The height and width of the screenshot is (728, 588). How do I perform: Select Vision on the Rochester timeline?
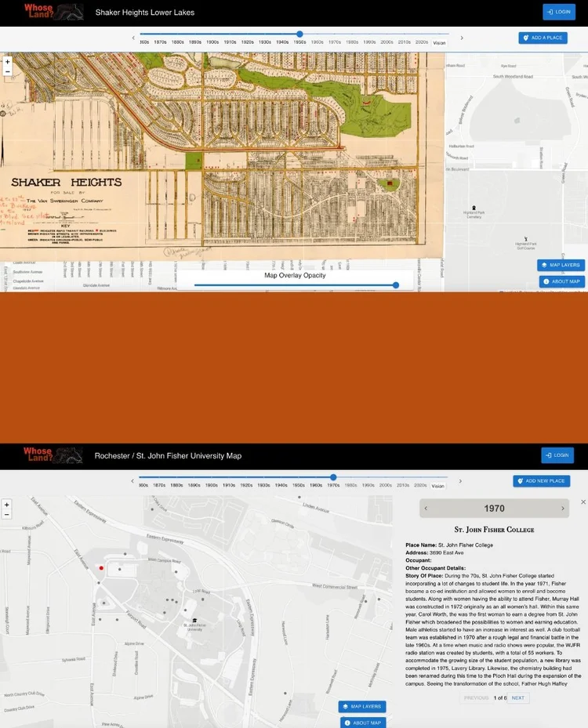(437, 486)
